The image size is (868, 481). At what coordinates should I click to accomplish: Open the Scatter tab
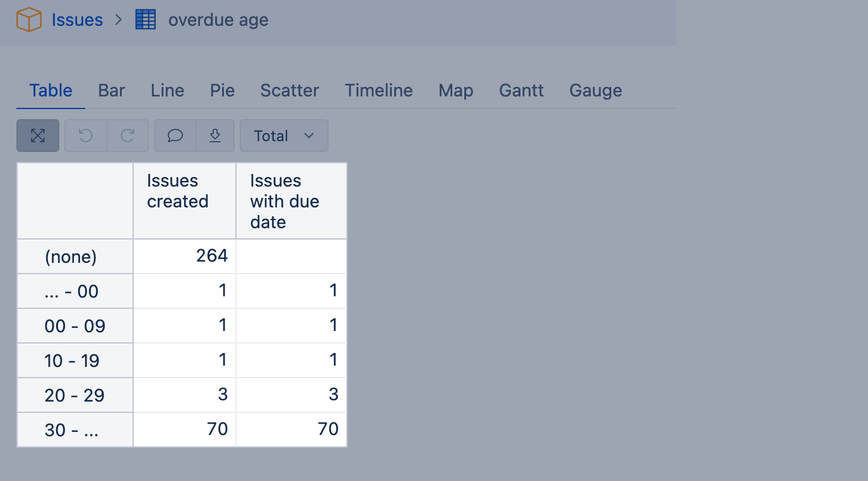(x=290, y=91)
